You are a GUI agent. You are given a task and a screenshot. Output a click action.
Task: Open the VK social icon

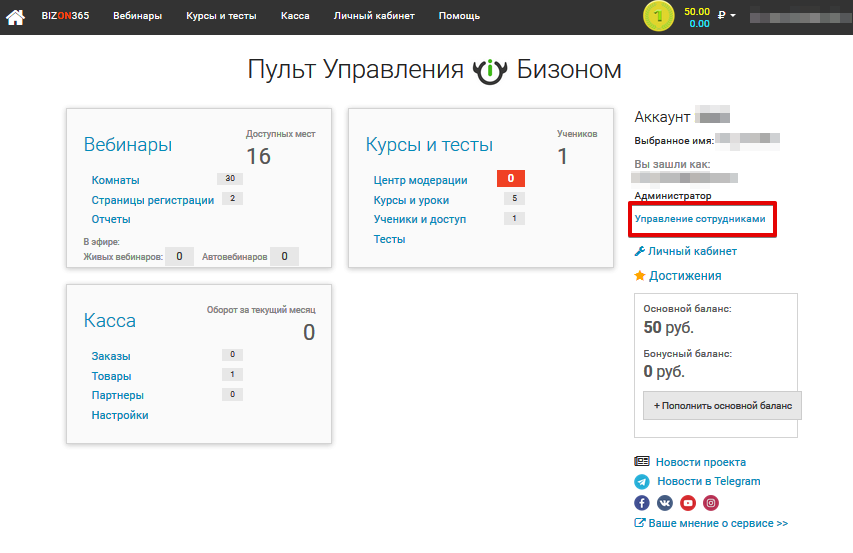(x=665, y=503)
